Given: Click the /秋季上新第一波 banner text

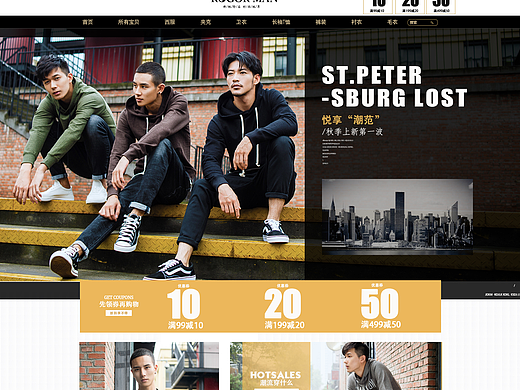Looking at the screenshot, I should [352, 132].
